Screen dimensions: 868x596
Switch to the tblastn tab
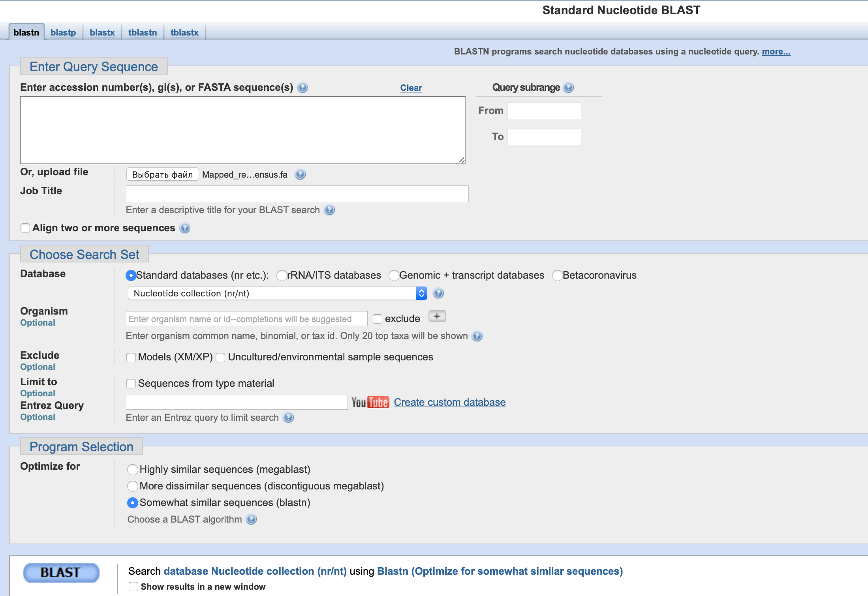coord(143,32)
